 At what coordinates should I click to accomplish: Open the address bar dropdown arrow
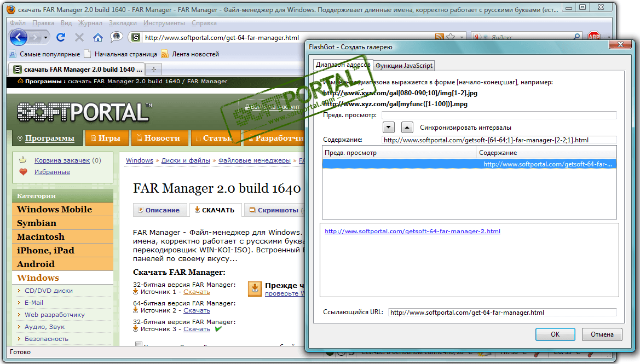[462, 37]
